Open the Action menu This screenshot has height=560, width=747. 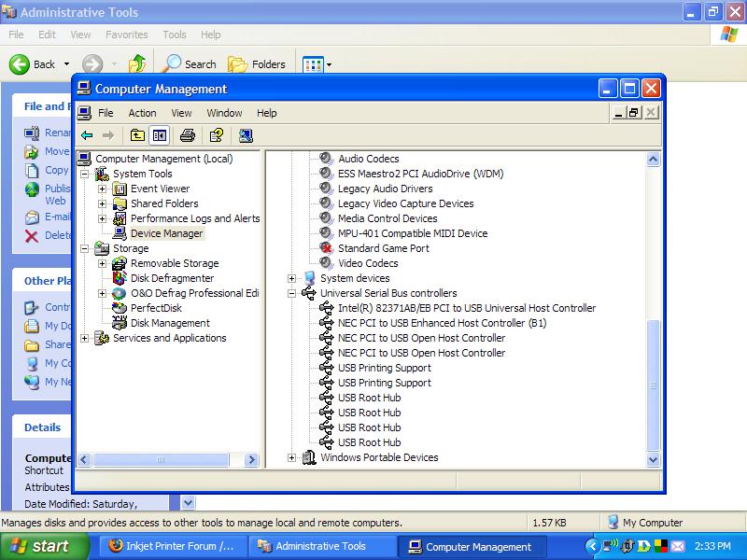tap(142, 113)
